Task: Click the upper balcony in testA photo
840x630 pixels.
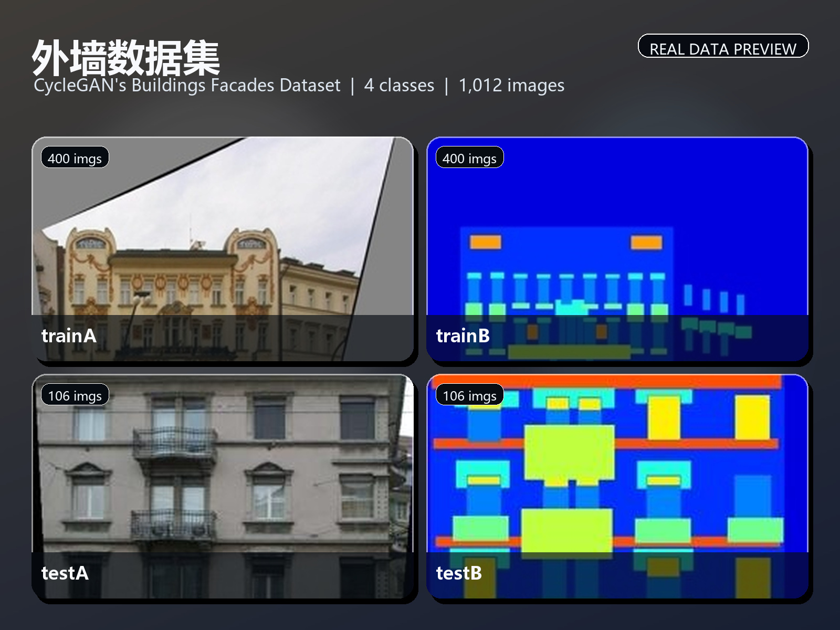Action: [x=175, y=444]
